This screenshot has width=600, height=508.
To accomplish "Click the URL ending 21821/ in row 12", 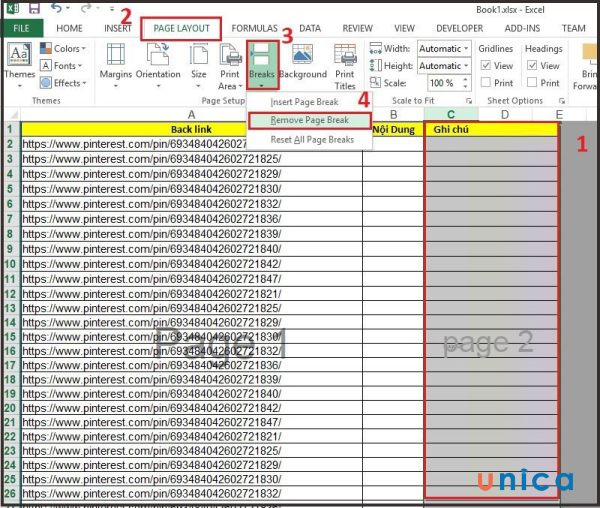I will (152, 294).
